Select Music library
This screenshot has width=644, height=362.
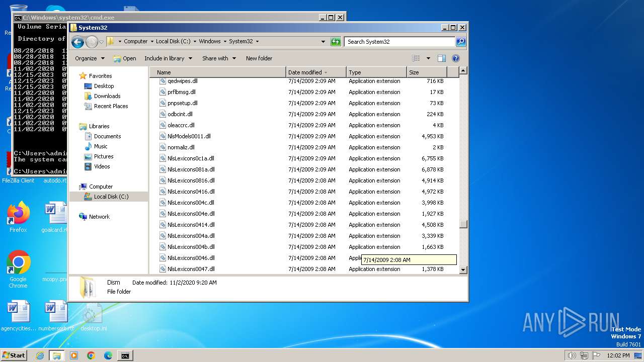click(x=101, y=146)
